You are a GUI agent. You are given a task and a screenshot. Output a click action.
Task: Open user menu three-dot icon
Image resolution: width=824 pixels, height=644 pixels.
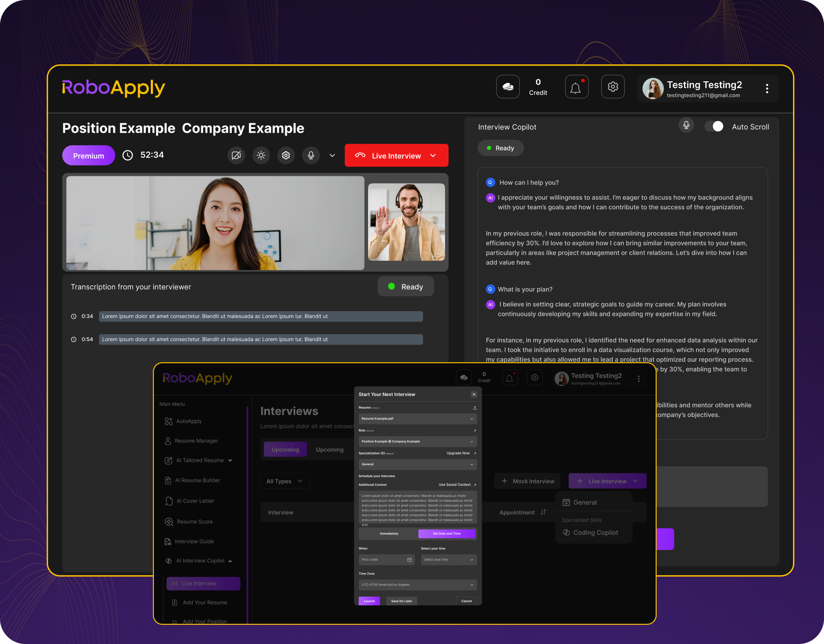tap(767, 89)
